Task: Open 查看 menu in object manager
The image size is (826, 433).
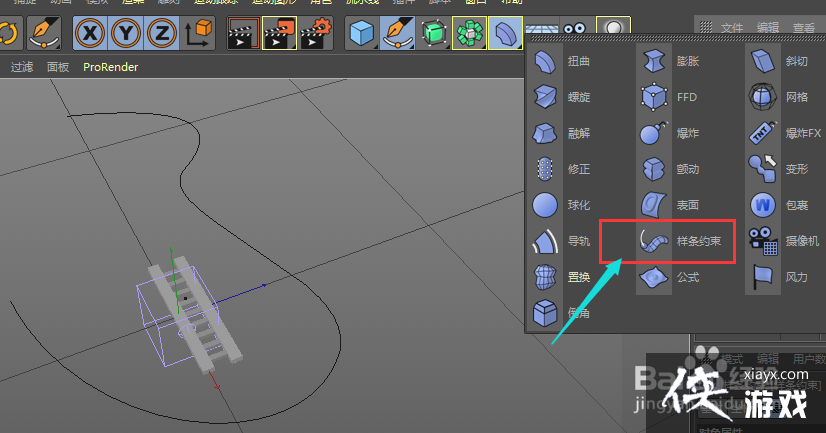Action: point(804,28)
